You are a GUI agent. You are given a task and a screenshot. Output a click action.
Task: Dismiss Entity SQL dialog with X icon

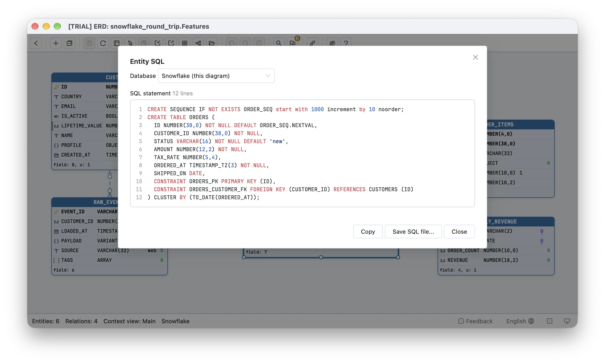tap(475, 57)
